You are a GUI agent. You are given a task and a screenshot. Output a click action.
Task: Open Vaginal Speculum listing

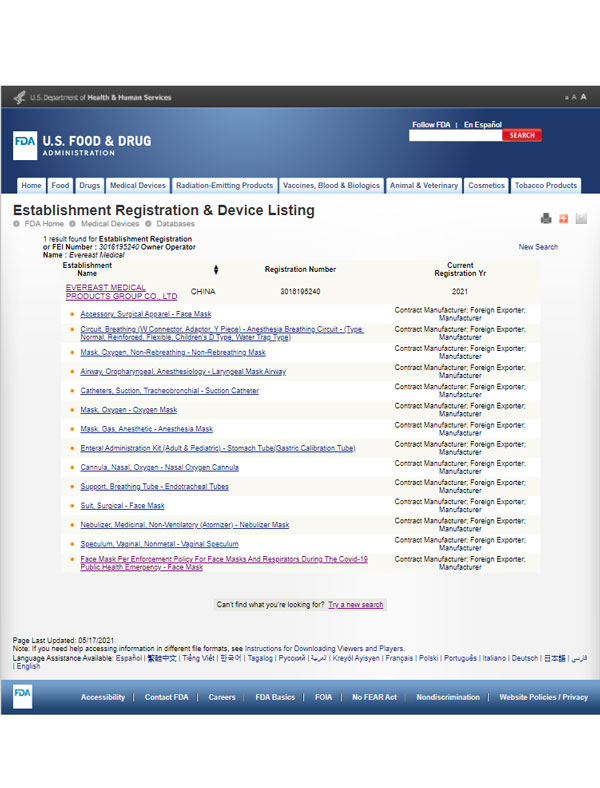pos(159,544)
